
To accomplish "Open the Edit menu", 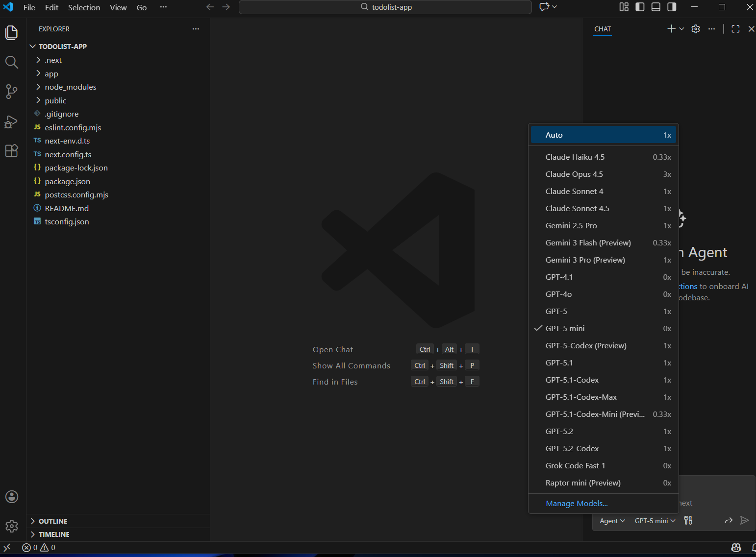I will [51, 7].
